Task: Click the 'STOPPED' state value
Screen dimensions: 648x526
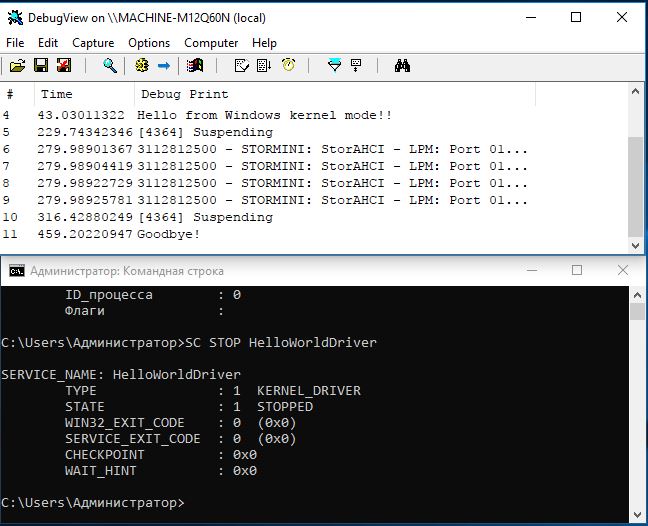Action: pos(285,407)
